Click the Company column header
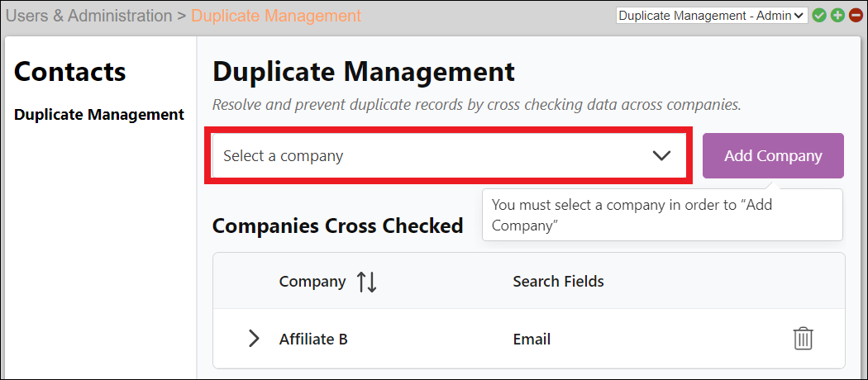868x380 pixels. [x=312, y=282]
